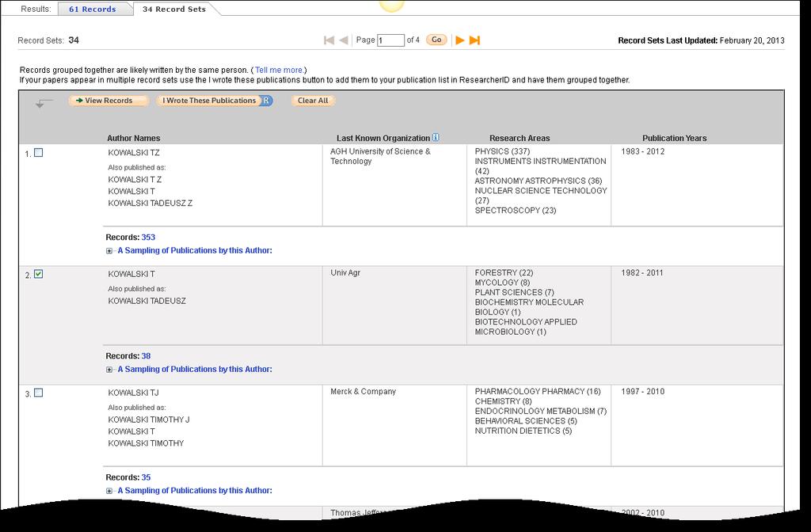Image resolution: width=811 pixels, height=532 pixels.
Task: Click the Last Known Organization header text
Action: (x=383, y=138)
